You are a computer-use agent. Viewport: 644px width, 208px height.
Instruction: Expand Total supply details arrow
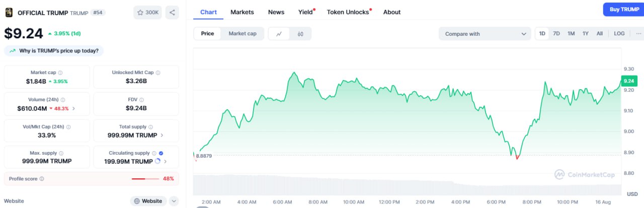click(x=162, y=135)
